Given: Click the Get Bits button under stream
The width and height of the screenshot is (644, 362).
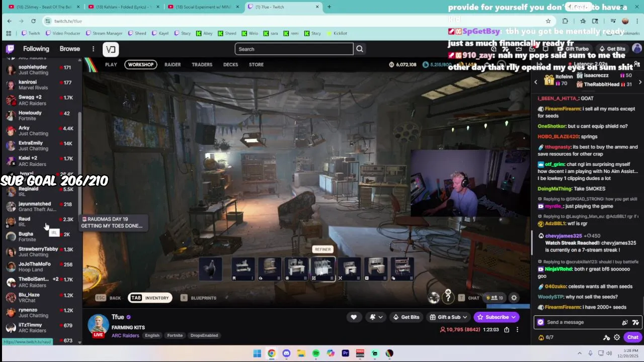Looking at the screenshot, I should [x=406, y=317].
